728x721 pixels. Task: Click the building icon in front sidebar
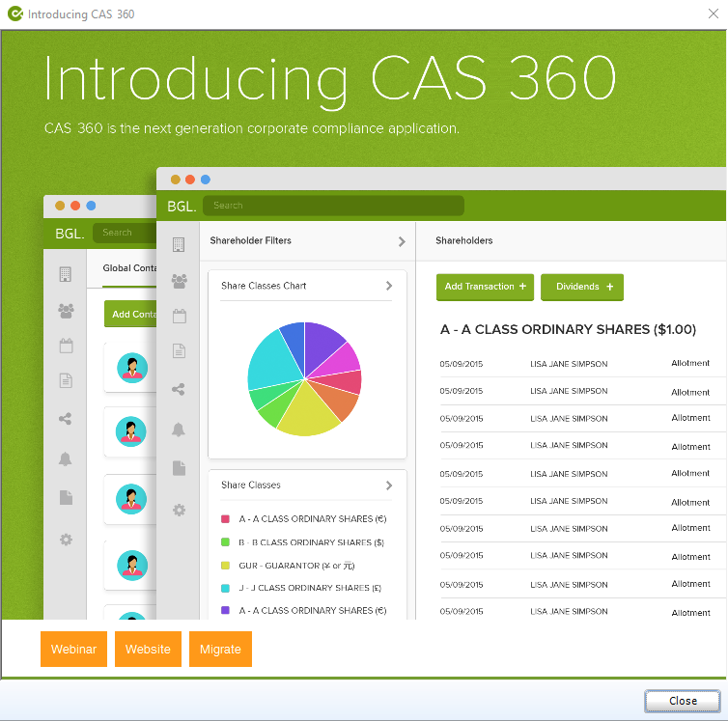(x=179, y=245)
